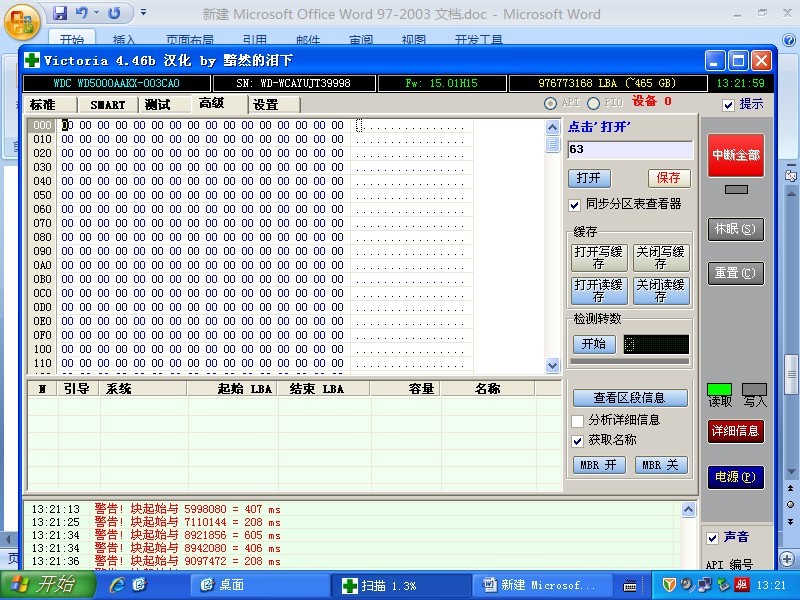Screen dimensions: 800x600
Task: Click the SN serial number display field
Action: [294, 83]
